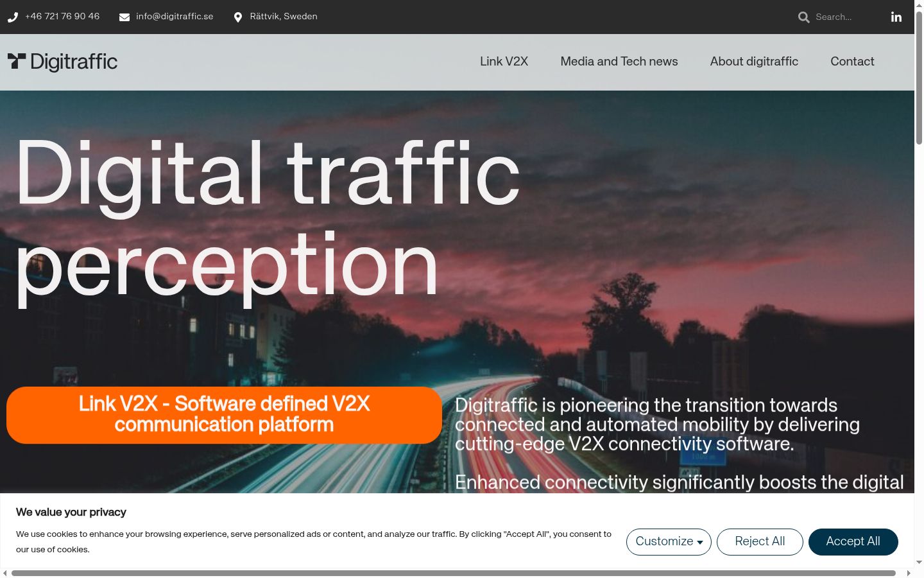Viewport: 924px width, 578px height.
Task: Click the 'Digitraffic is pioneering' paragraph
Action: pos(657,425)
